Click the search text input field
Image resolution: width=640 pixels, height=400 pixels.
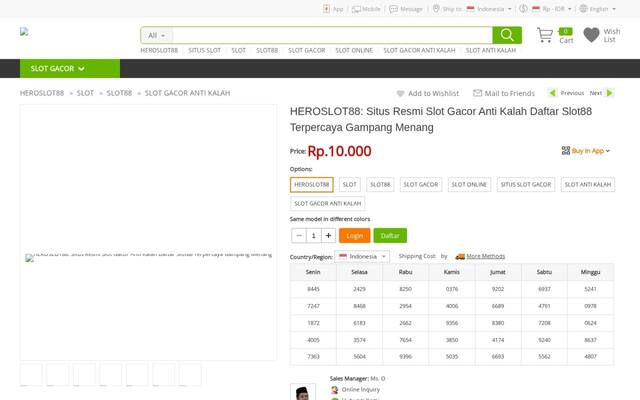[332, 36]
